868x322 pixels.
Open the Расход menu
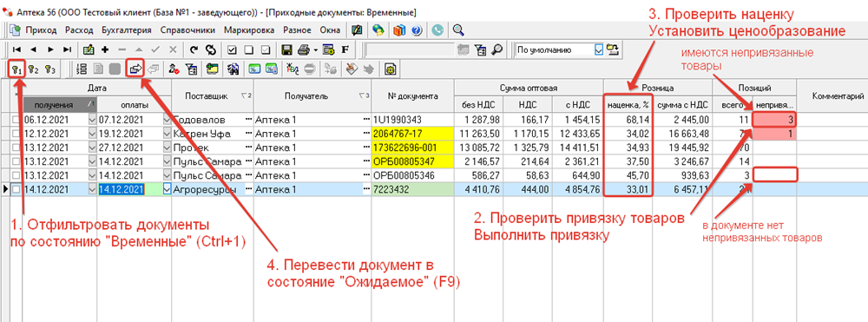coord(79,30)
